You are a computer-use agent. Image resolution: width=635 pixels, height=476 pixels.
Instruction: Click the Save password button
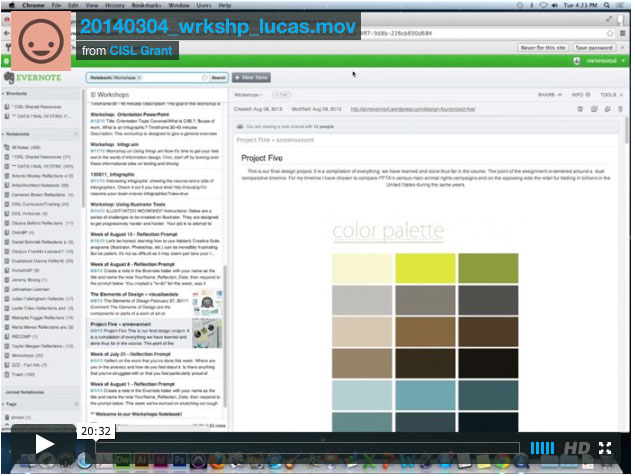(594, 48)
